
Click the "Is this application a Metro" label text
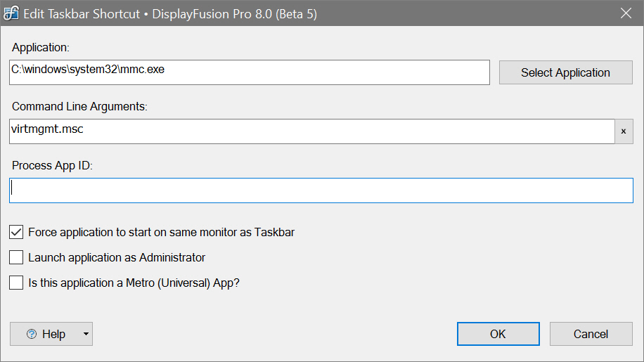pyautogui.click(x=134, y=283)
